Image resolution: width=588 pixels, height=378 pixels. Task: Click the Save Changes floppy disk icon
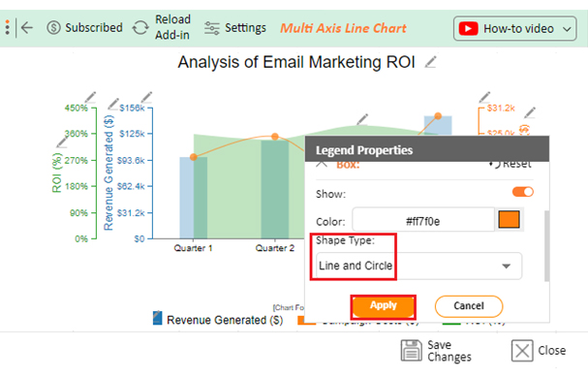point(412,351)
